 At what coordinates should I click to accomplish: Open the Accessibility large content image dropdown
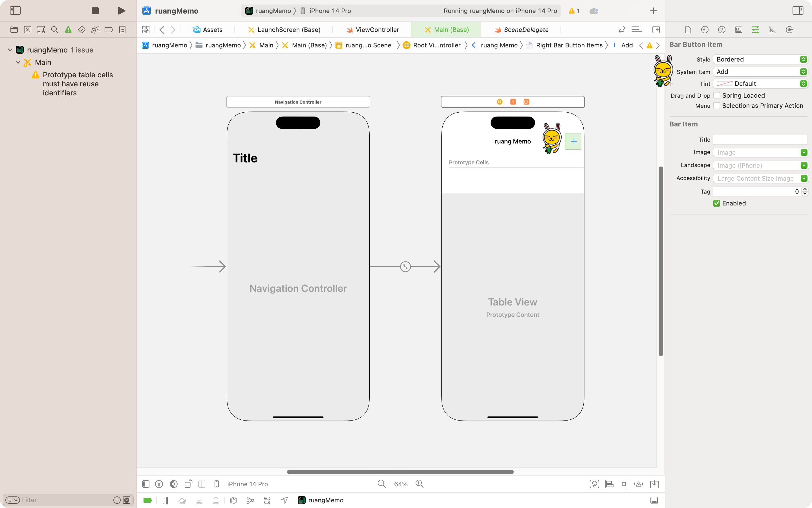click(804, 178)
